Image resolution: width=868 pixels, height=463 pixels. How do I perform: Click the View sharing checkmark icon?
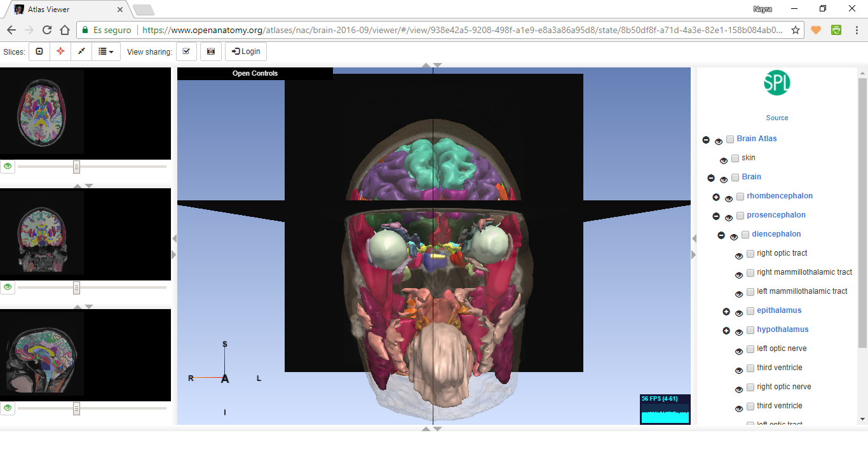[186, 52]
